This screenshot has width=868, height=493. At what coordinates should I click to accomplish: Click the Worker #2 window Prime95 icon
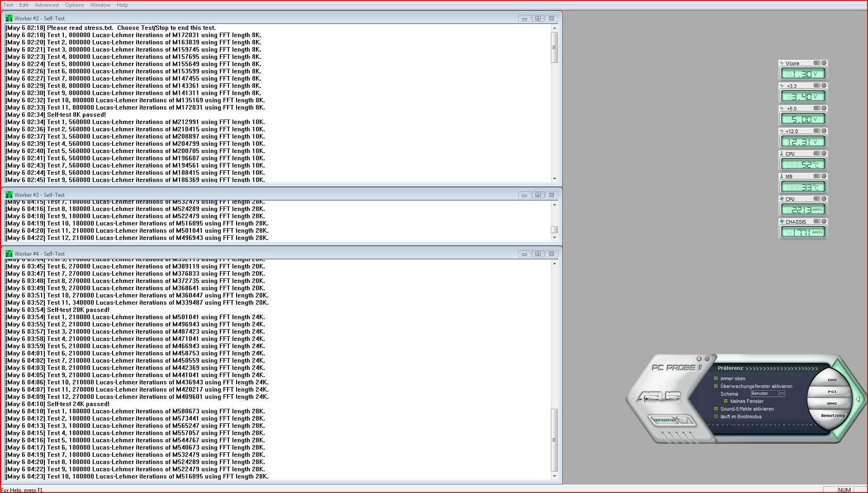pyautogui.click(x=9, y=19)
